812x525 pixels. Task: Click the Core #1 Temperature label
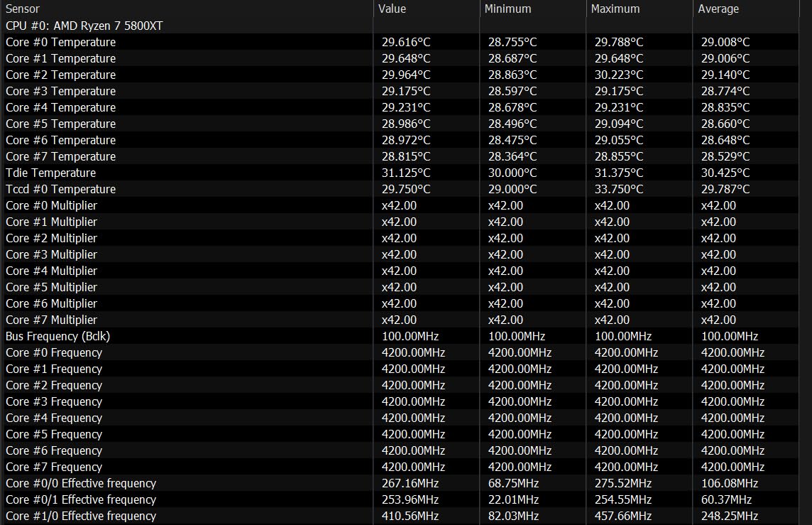(60, 58)
